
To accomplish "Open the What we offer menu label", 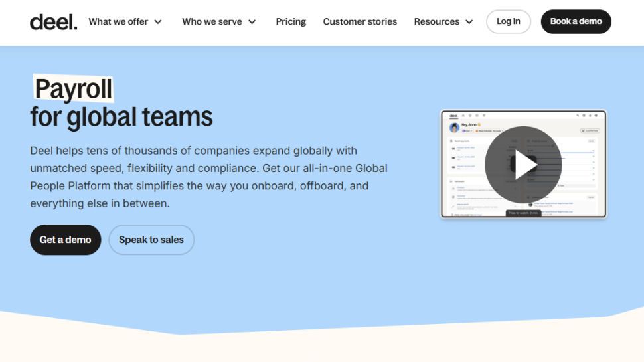I will coord(118,21).
